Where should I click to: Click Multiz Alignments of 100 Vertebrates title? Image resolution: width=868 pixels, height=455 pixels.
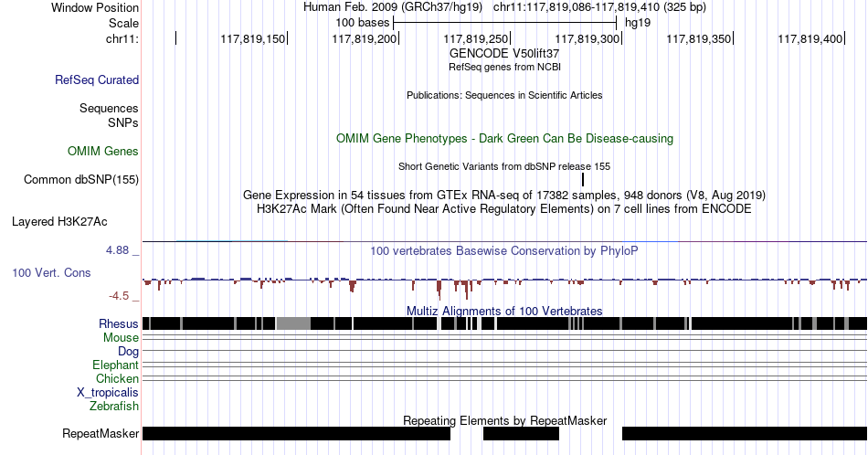click(504, 311)
